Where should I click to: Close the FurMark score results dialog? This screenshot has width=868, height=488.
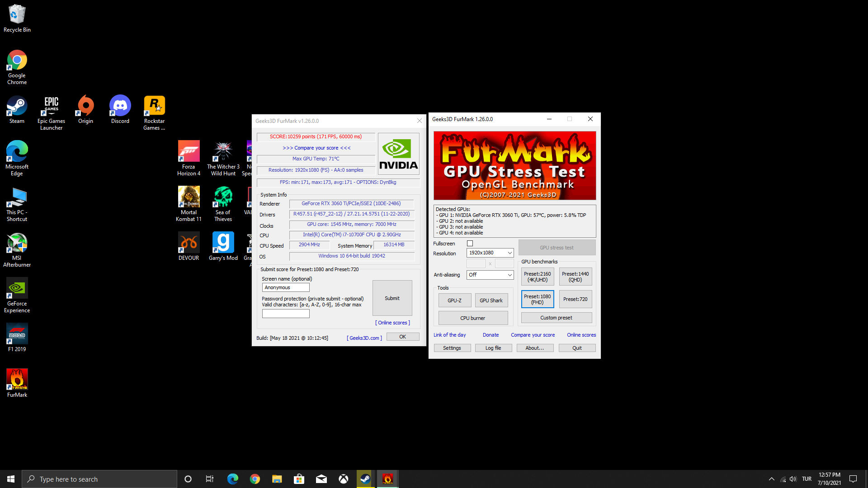point(420,121)
